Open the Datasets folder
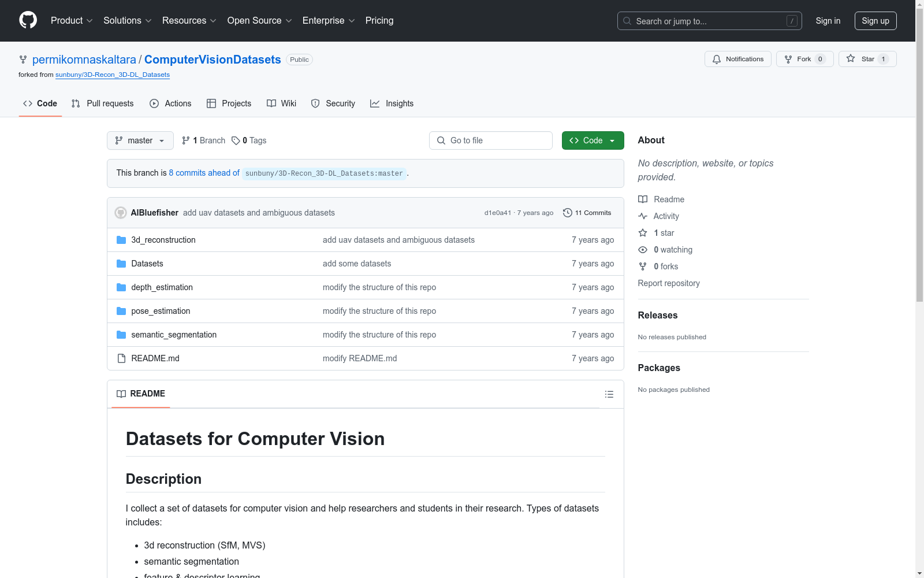The height and width of the screenshot is (578, 924). 147,264
